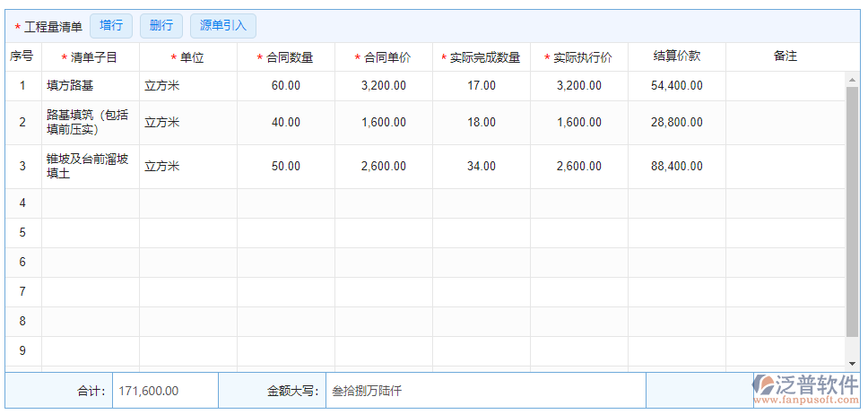Select the 序号 column header
The image size is (868, 414).
coord(22,56)
